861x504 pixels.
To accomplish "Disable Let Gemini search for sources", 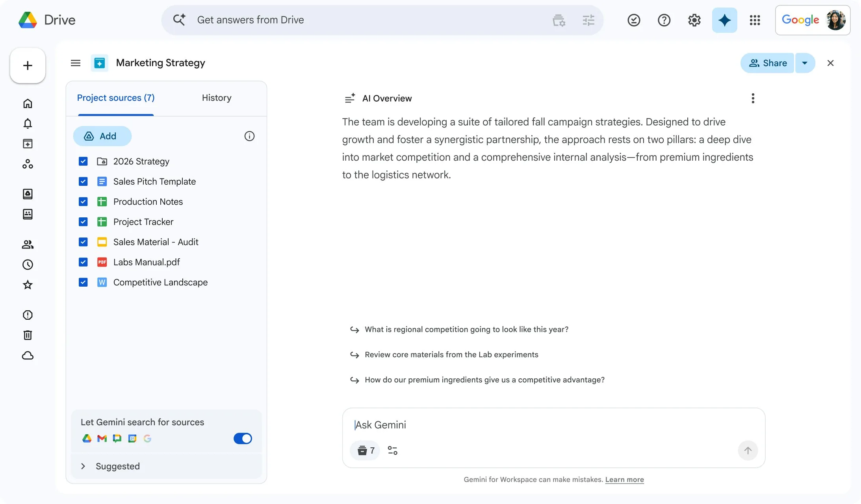I will (x=243, y=438).
